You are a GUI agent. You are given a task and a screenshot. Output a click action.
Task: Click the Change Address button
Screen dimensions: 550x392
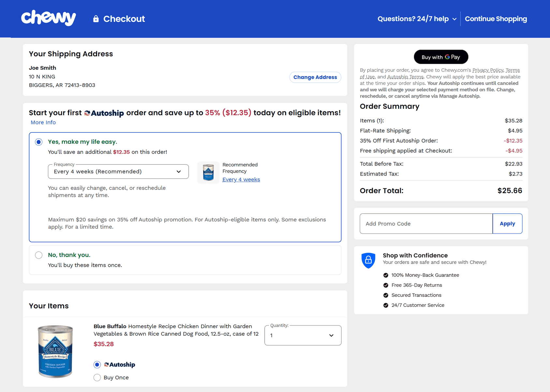tap(315, 77)
